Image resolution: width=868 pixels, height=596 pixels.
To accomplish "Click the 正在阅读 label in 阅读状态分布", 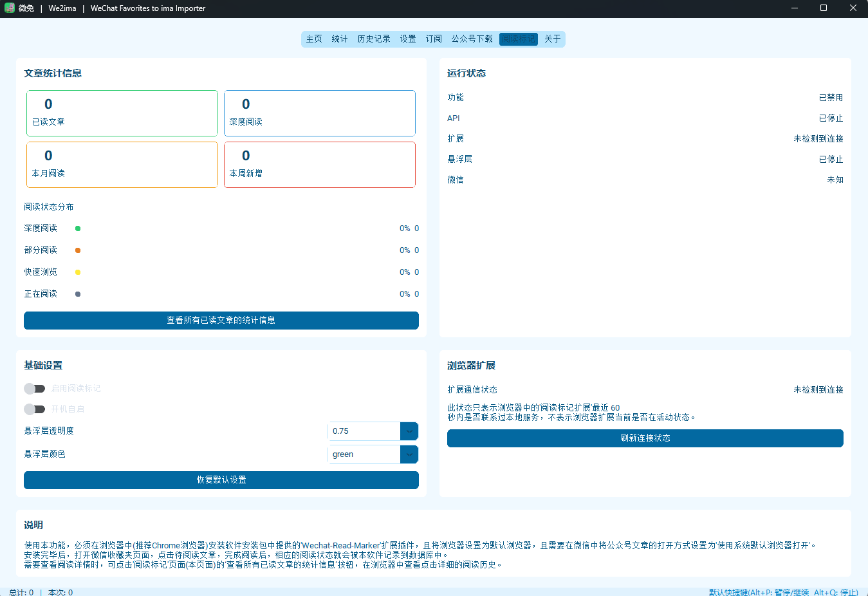I will click(x=41, y=294).
